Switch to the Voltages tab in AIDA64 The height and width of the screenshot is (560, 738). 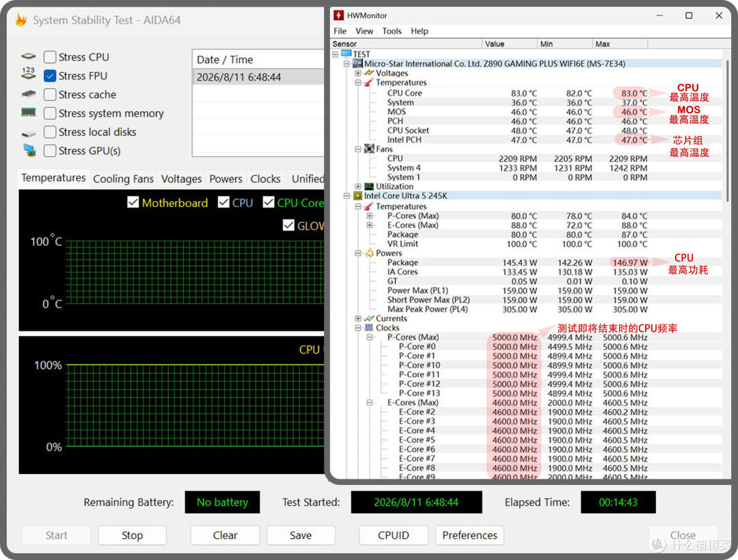coord(181,179)
